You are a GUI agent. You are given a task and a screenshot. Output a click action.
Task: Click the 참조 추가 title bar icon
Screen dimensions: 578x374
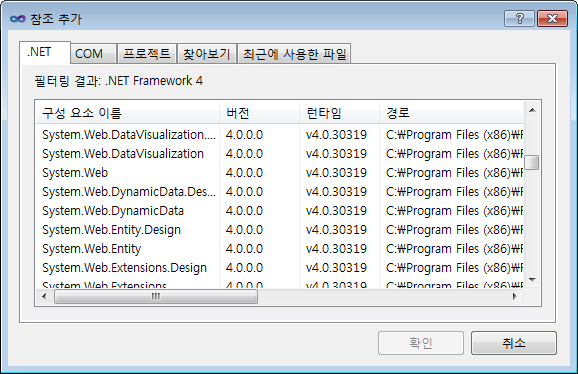pyautogui.click(x=18, y=18)
